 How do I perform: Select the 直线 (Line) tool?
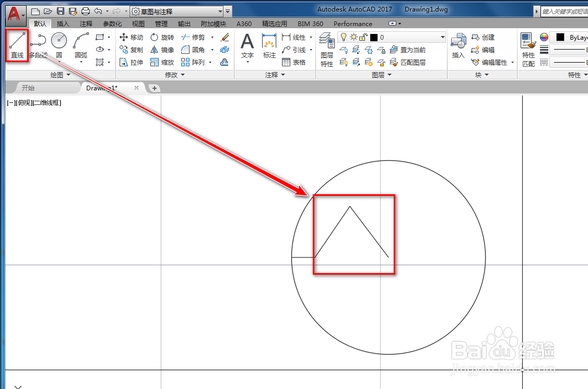(x=17, y=45)
